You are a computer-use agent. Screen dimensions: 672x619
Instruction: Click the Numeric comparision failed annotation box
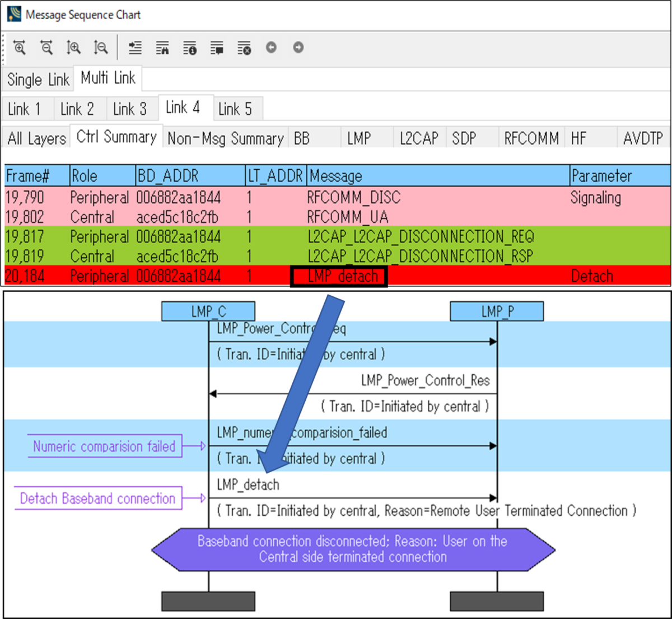tap(105, 446)
